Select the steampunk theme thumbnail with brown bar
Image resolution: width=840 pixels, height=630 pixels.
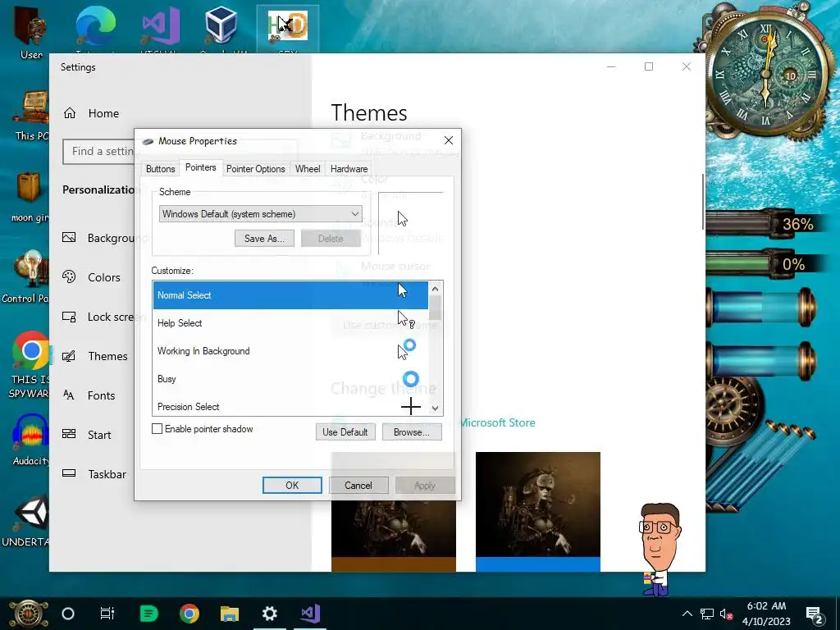394,536
